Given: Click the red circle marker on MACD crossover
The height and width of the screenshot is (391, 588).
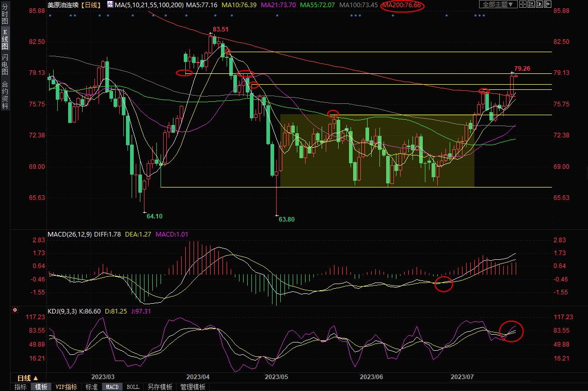Looking at the screenshot, I should 443,284.
